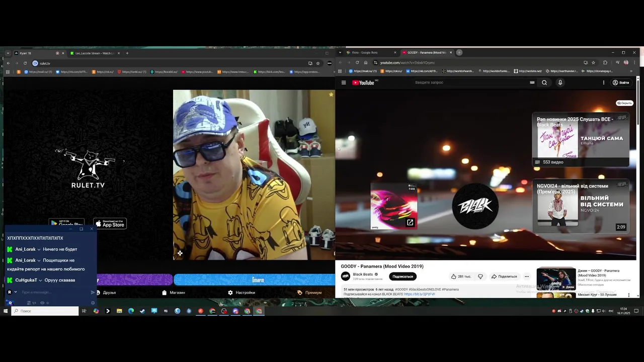
Task: Go to the YouTube home logo
Action: coord(363,82)
